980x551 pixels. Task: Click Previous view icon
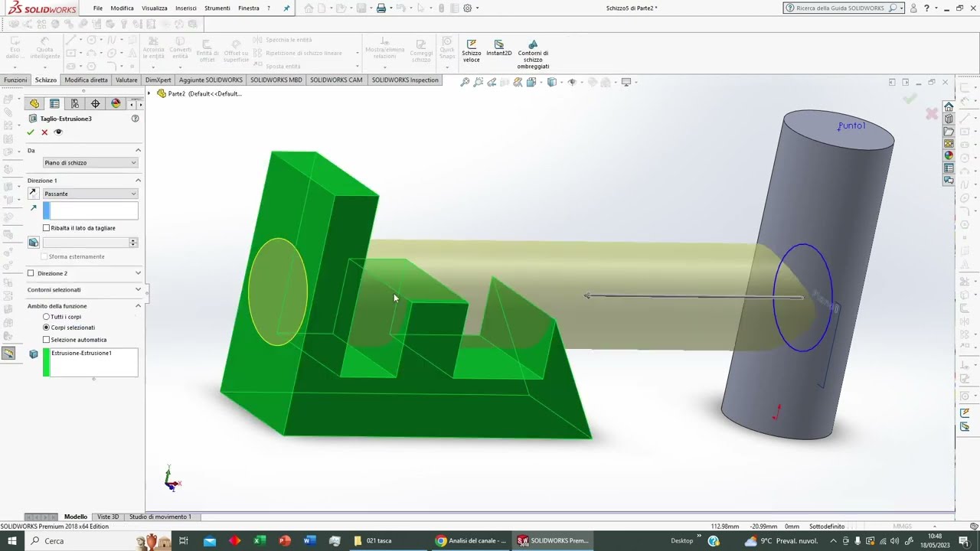[x=492, y=82]
